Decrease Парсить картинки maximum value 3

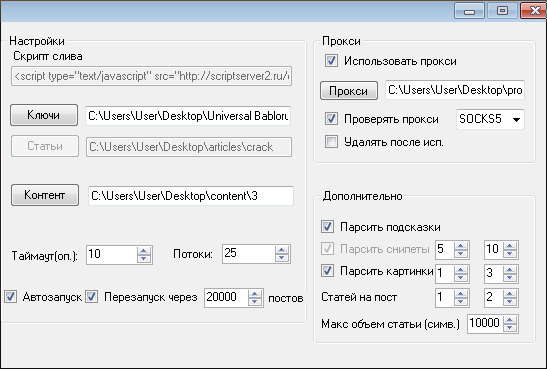point(510,278)
